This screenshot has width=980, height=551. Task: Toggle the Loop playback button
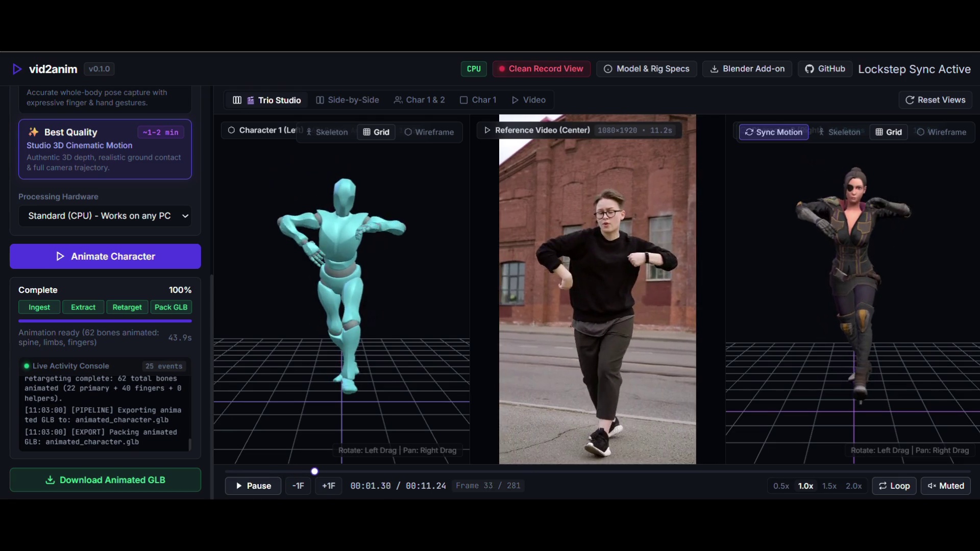tap(894, 486)
